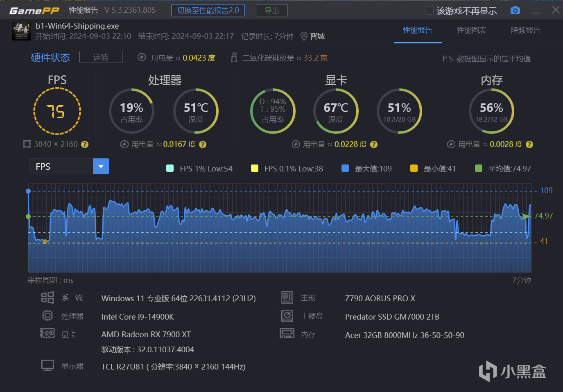Image resolution: width=563 pixels, height=392 pixels.
Task: Click the 74.97 average arrow at the chart end
Action: [526, 216]
